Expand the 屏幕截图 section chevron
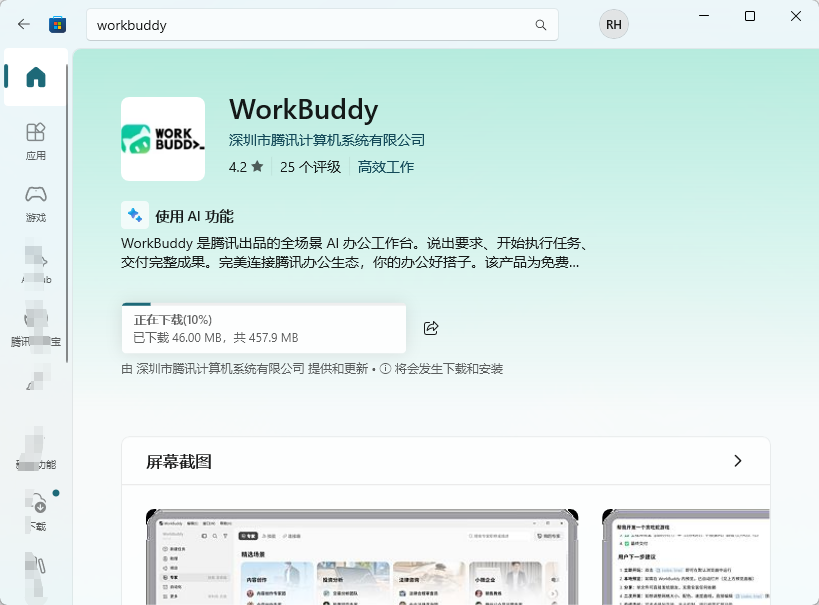 pos(738,461)
